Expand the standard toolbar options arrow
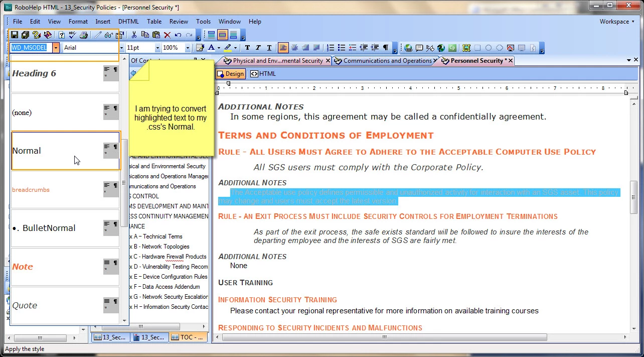This screenshot has height=357, width=644. point(198,36)
